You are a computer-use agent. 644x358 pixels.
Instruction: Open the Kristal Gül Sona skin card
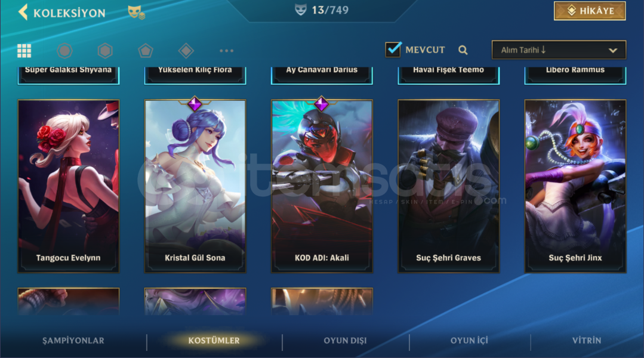coord(195,186)
